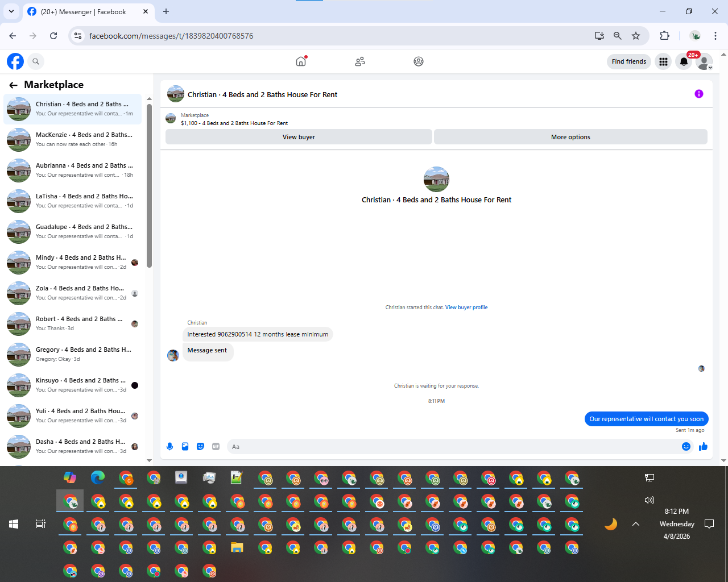Viewport: 728px width, 582px height.
Task: Click the large listing photo in chat
Action: 436,179
